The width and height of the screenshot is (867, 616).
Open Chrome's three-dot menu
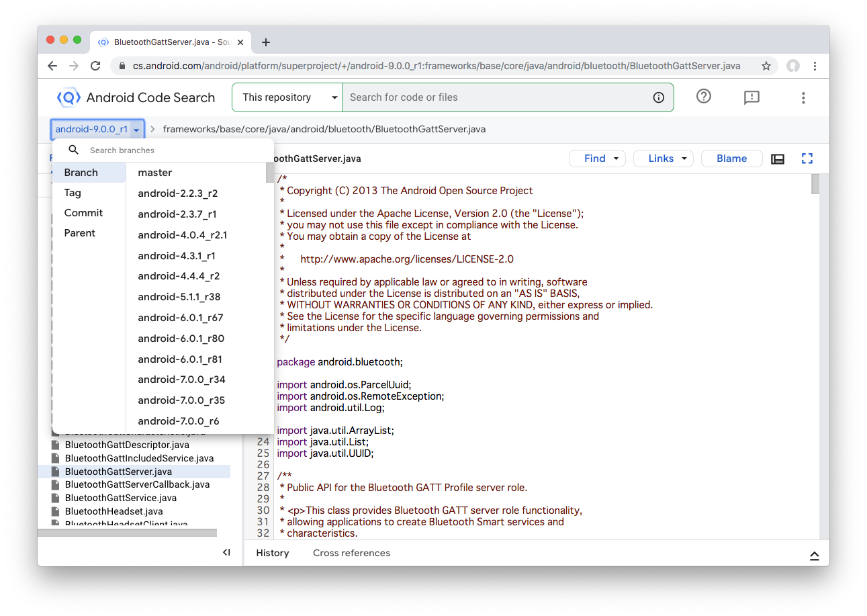[x=815, y=66]
